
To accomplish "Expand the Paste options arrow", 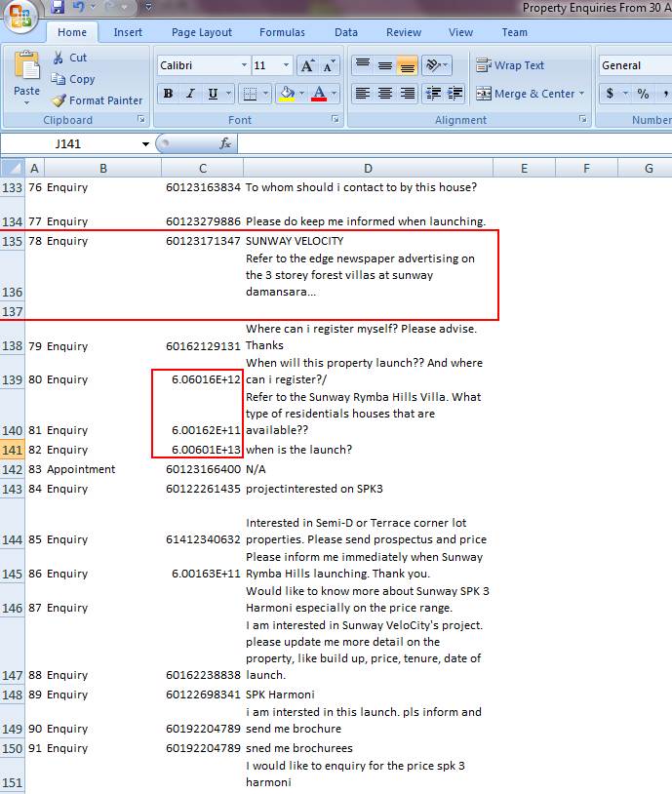I will click(27, 102).
